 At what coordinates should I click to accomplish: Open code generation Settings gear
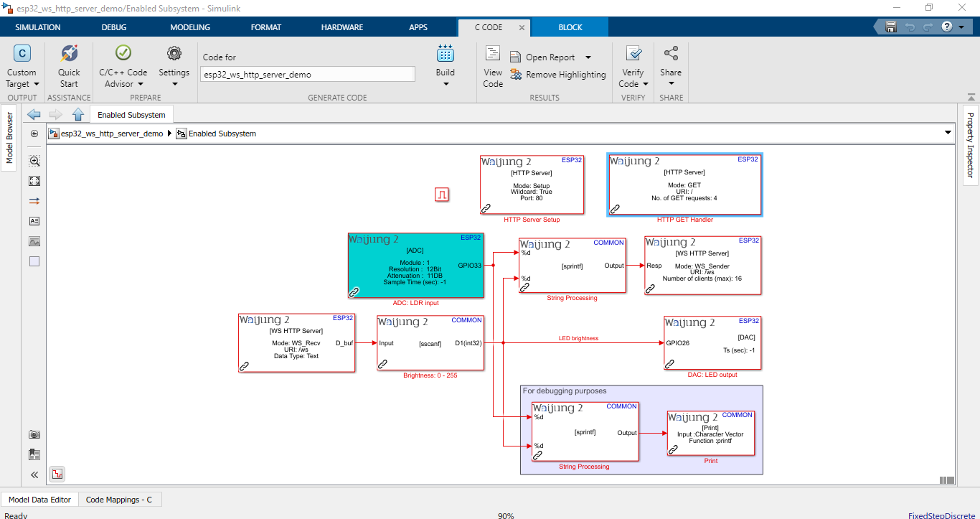point(174,66)
